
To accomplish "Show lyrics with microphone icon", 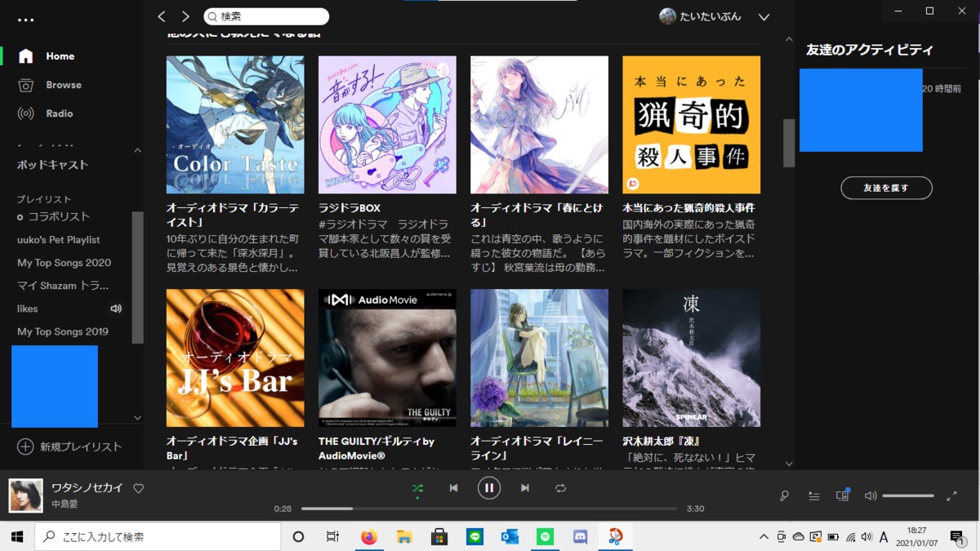I will pyautogui.click(x=785, y=495).
